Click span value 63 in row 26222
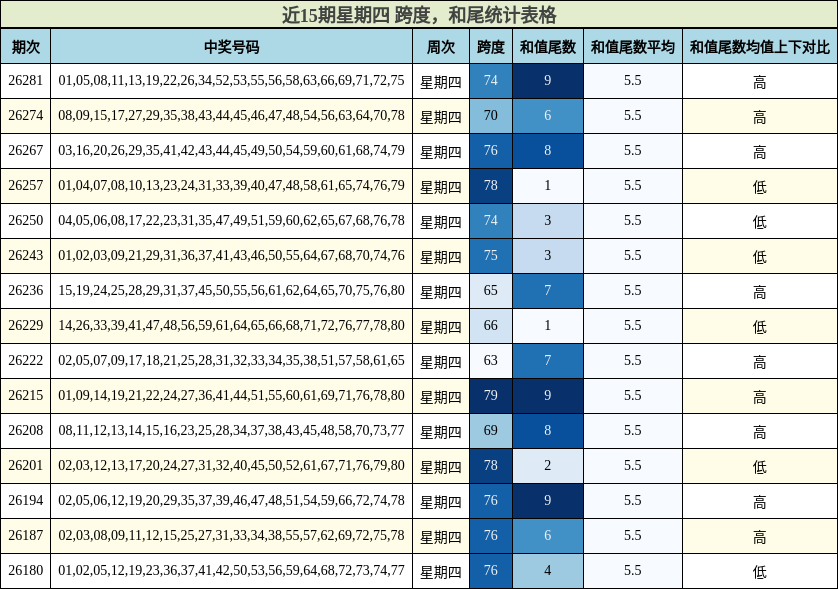 coord(491,361)
